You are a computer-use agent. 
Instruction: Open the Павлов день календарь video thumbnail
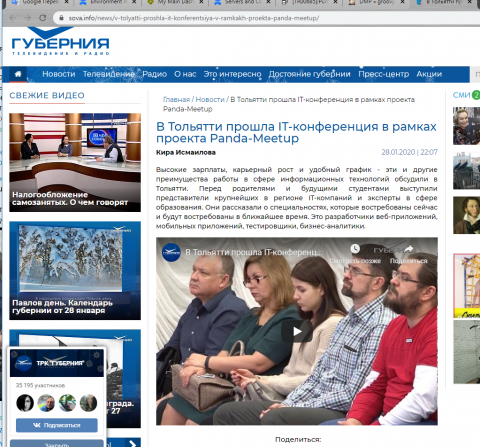tap(75, 270)
